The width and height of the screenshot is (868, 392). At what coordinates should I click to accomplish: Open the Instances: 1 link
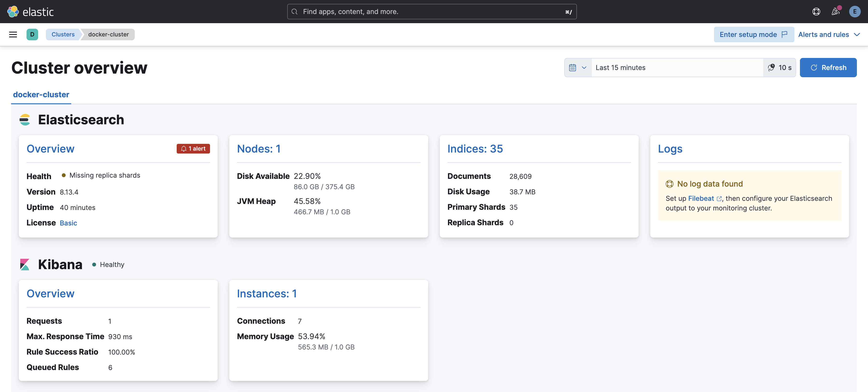click(267, 294)
